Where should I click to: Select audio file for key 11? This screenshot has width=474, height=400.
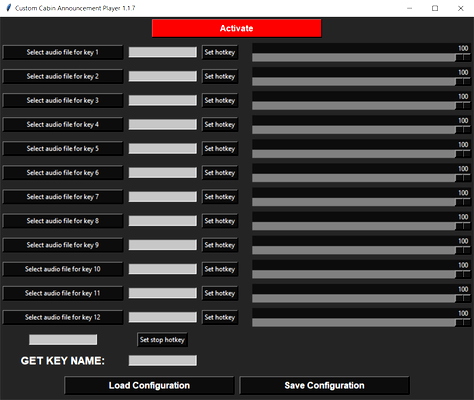click(x=63, y=293)
